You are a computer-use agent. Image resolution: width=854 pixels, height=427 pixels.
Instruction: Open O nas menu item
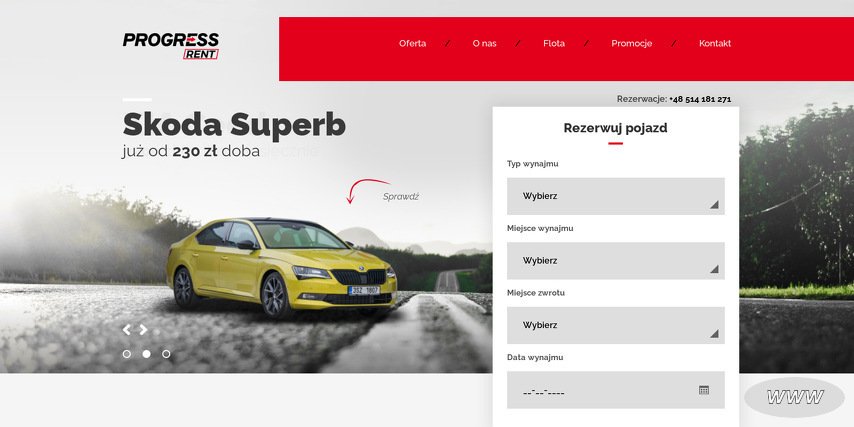click(x=484, y=44)
